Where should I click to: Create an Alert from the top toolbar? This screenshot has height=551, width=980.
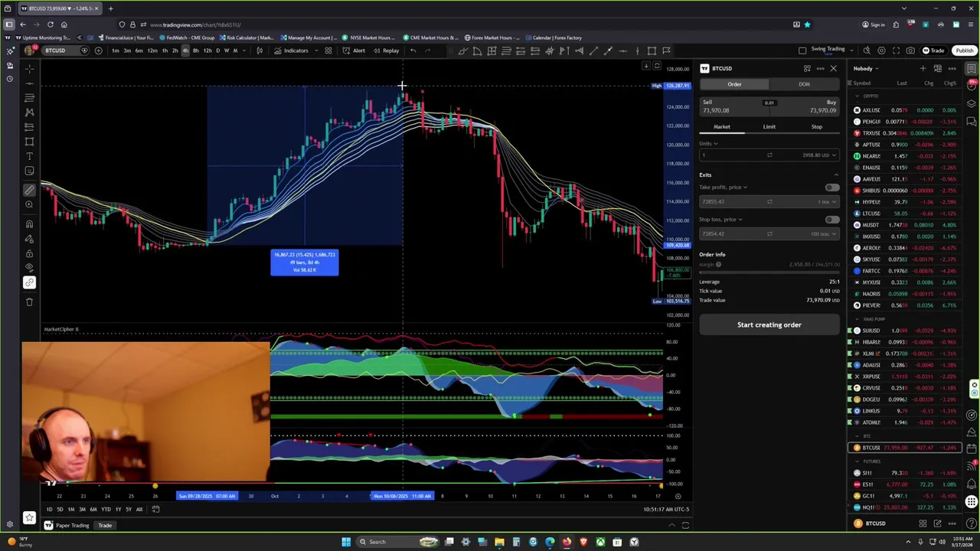(354, 51)
